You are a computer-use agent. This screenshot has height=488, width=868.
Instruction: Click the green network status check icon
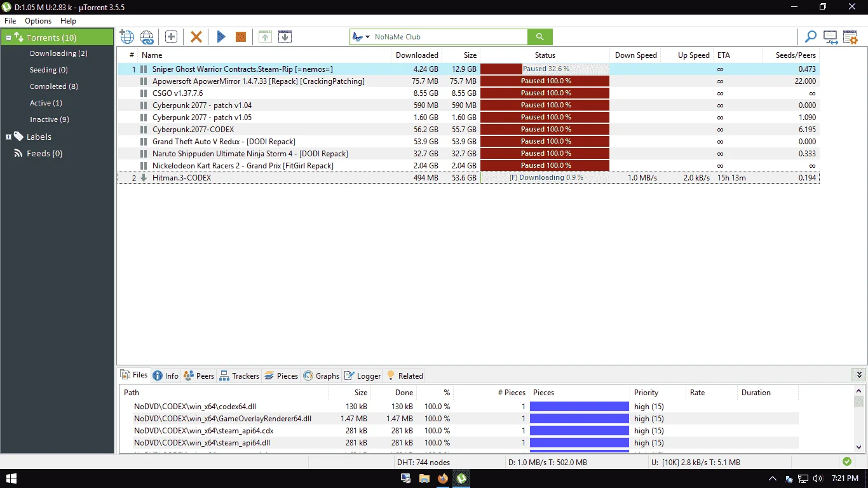click(846, 462)
